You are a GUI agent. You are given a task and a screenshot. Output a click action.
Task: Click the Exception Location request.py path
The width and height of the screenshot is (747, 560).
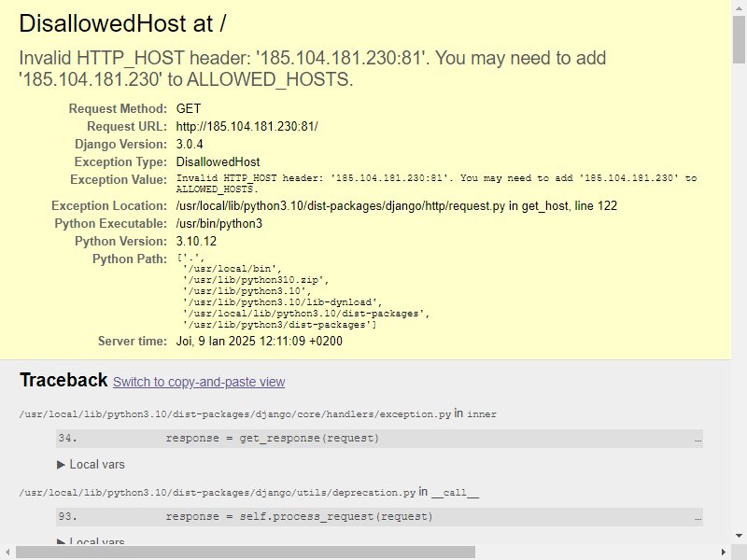click(340, 205)
